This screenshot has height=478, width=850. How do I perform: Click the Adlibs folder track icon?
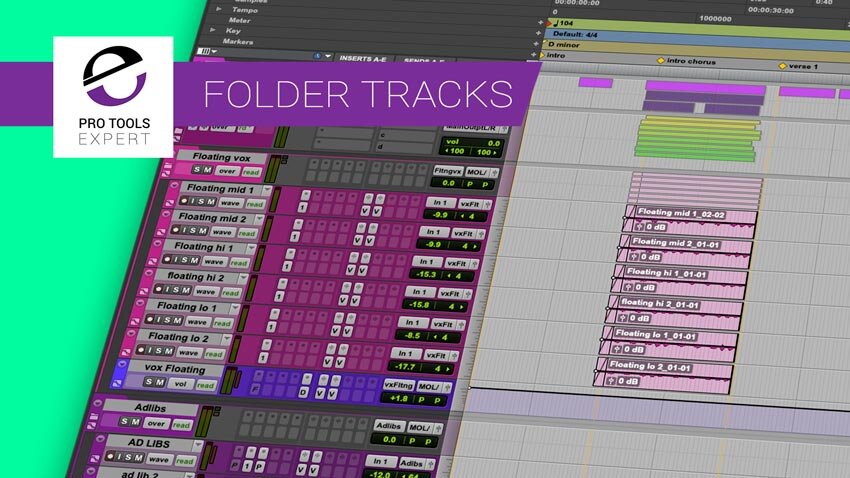pyautogui.click(x=93, y=418)
